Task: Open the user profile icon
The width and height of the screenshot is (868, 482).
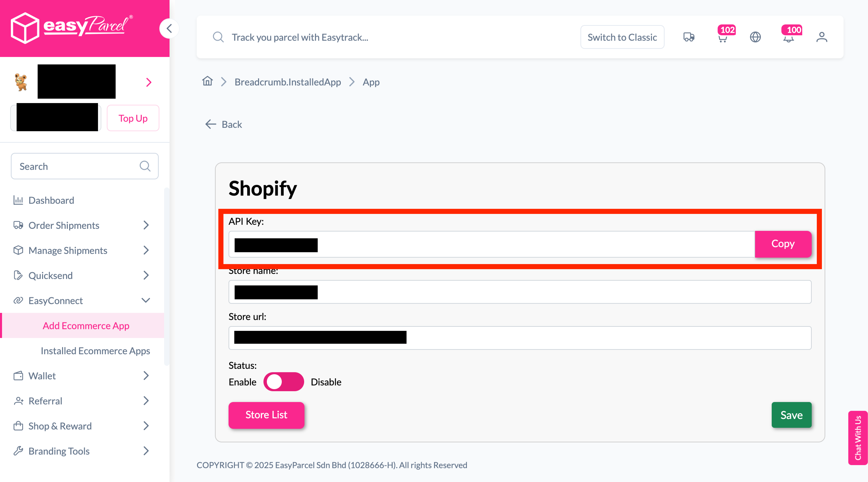Action: click(822, 37)
